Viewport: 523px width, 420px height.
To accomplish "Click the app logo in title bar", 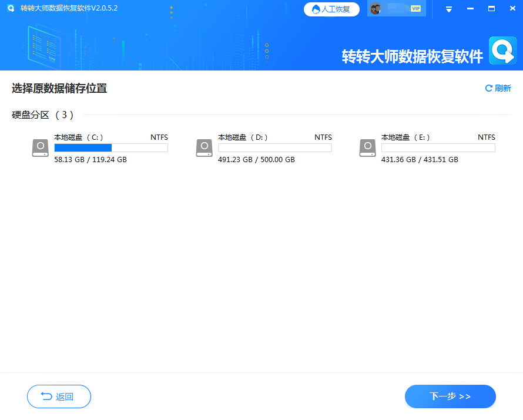I will pyautogui.click(x=11, y=8).
